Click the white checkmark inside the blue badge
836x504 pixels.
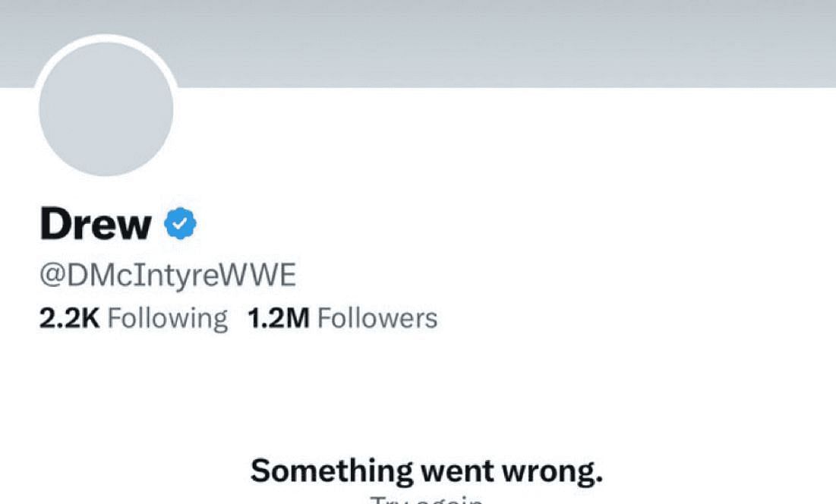(x=181, y=224)
